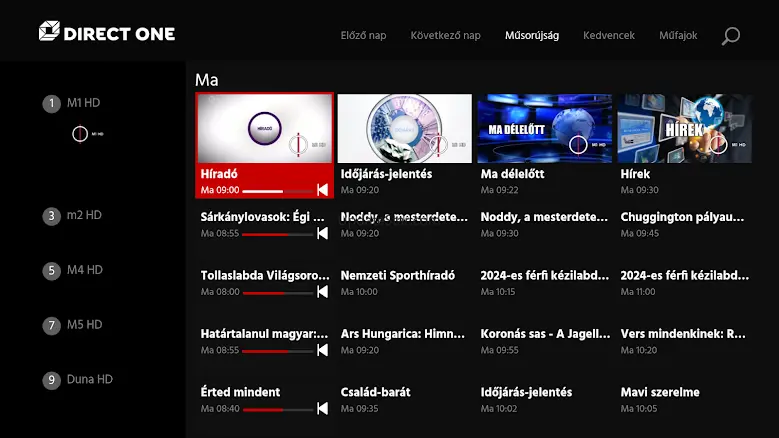Click the Ma 10:05 start time
The width and height of the screenshot is (779, 438).
click(639, 409)
